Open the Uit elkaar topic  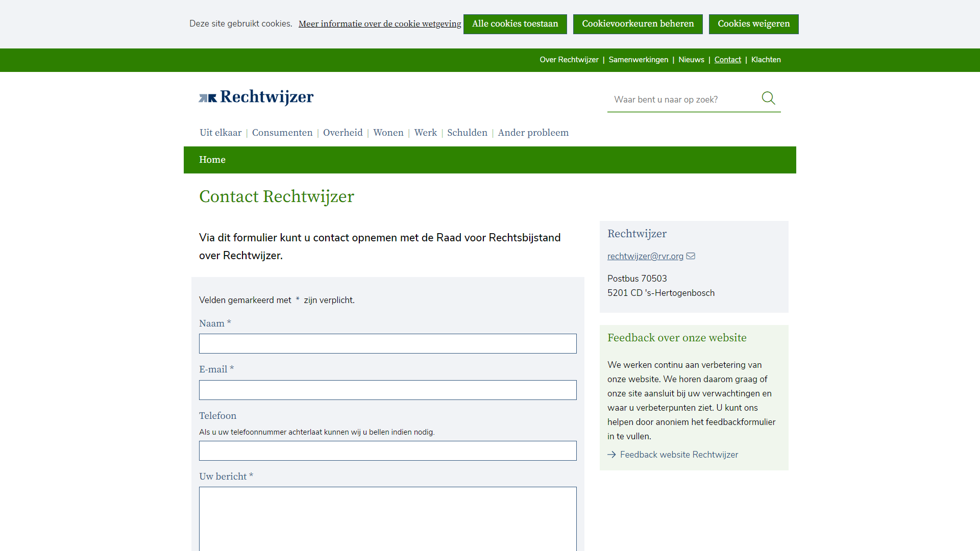pyautogui.click(x=220, y=133)
